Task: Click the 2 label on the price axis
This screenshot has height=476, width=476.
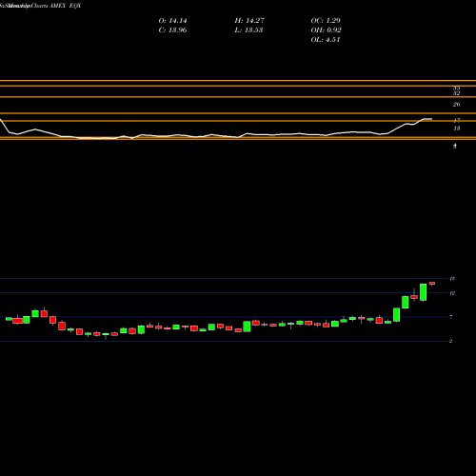Action: [451, 341]
